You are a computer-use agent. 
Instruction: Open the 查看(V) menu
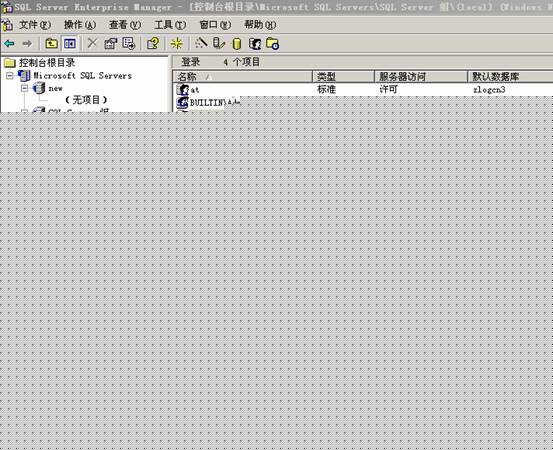pyautogui.click(x=124, y=25)
